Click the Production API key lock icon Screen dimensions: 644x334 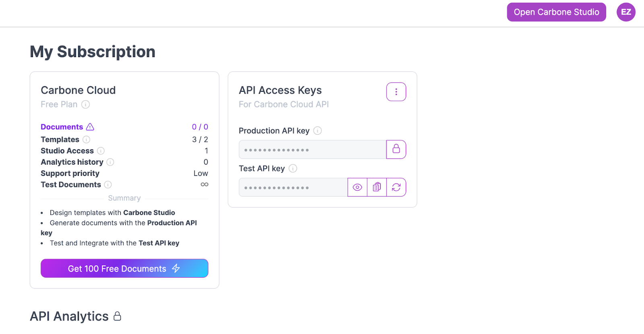pos(396,149)
